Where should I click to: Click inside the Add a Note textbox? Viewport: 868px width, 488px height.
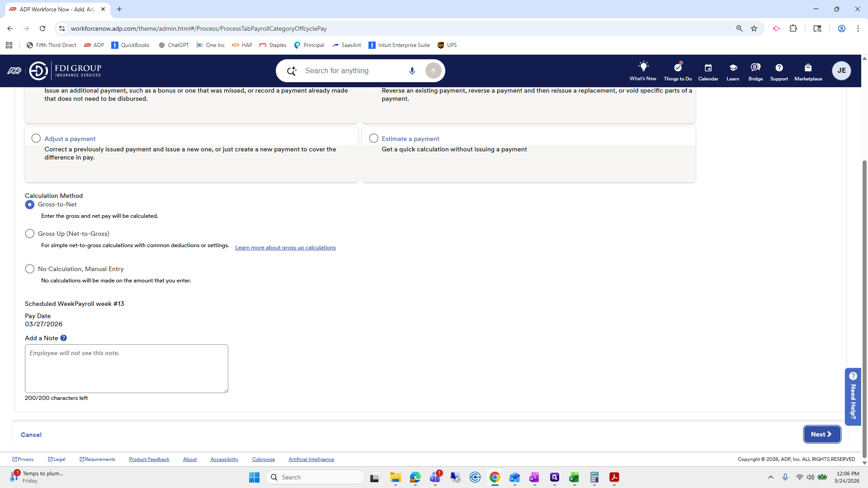pos(127,369)
